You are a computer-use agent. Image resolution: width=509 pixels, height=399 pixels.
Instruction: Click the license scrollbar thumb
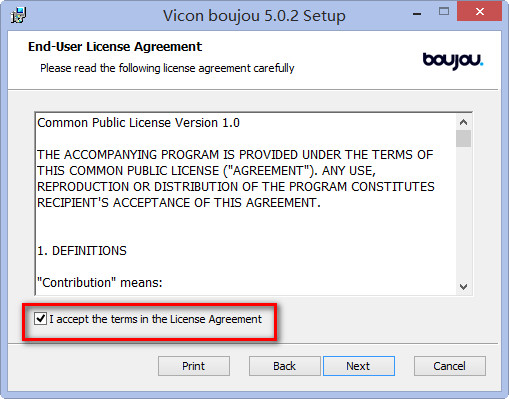463,139
